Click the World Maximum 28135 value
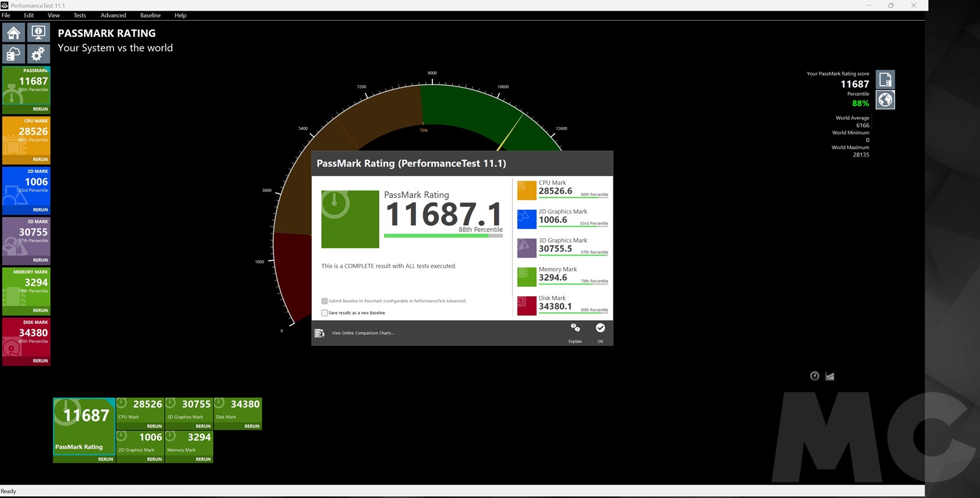980x498 pixels. click(861, 155)
